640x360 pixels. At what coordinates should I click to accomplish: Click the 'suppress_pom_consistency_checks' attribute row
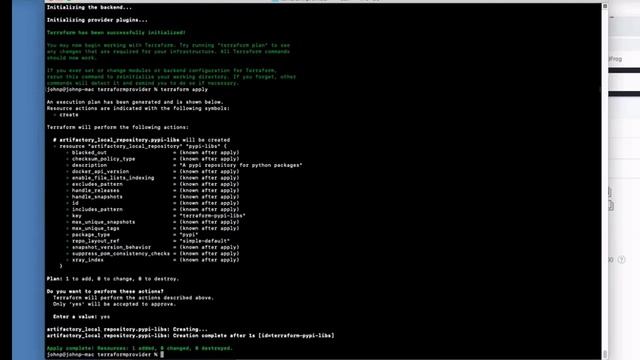153,253
